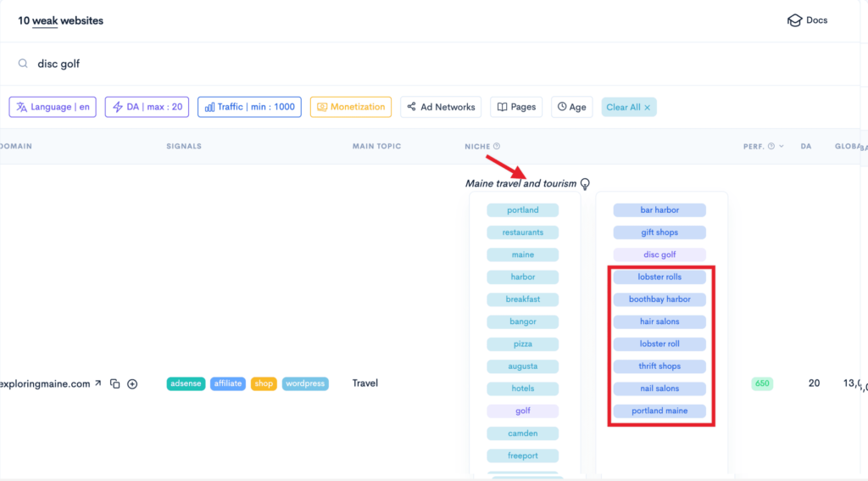Click the NICHE column help icon

[497, 147]
